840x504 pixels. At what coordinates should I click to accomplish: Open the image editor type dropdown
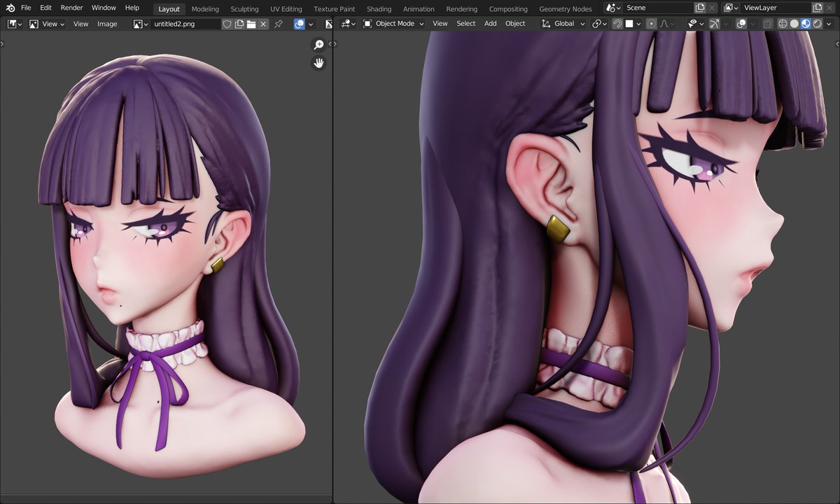pos(15,24)
